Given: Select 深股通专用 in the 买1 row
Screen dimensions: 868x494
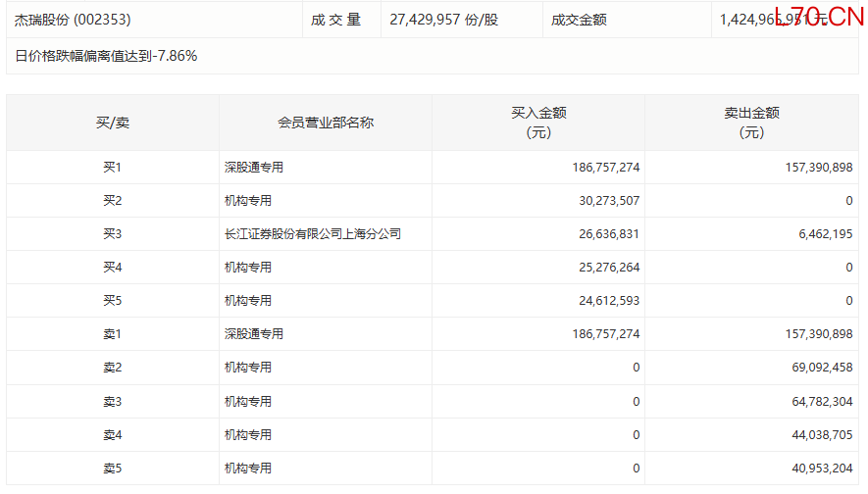Looking at the screenshot, I should (254, 168).
